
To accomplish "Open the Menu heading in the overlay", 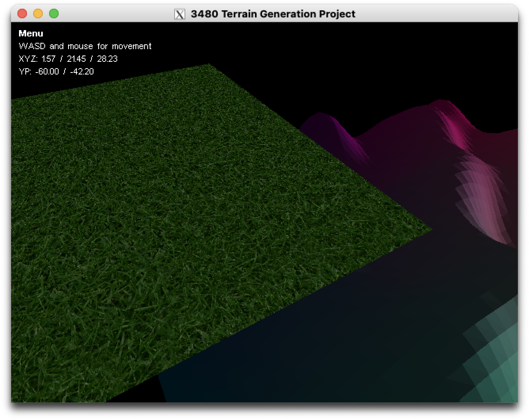I will [31, 34].
